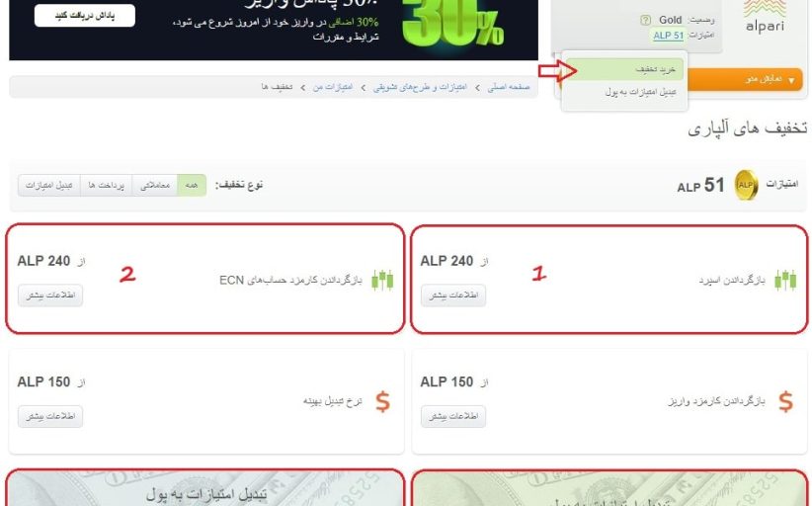Viewport: 812px width, 506px height.
Task: Go to امتیازات من in breadcrumb
Action: coord(333,87)
